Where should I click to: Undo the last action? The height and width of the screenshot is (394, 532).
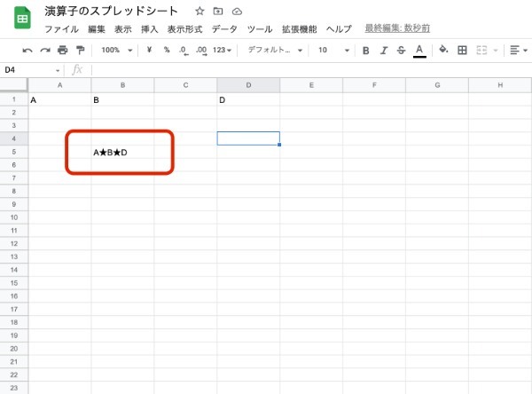tap(27, 51)
